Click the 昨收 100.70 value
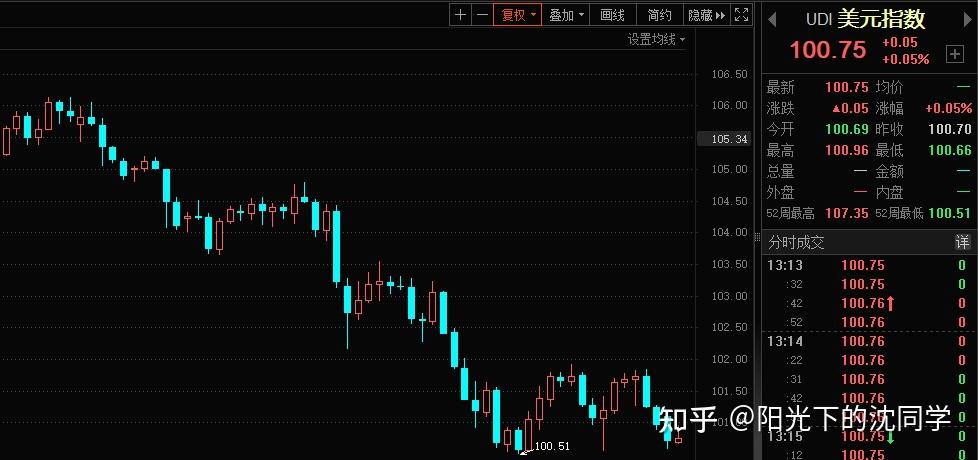Screen dimensions: 978x460 [950, 129]
